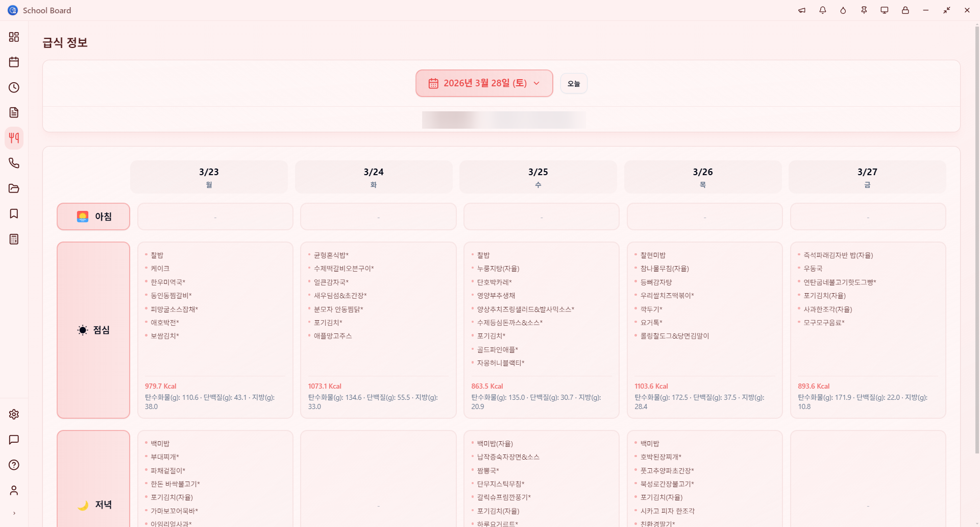Click the 오늘 button
The image size is (980, 527).
tap(574, 84)
